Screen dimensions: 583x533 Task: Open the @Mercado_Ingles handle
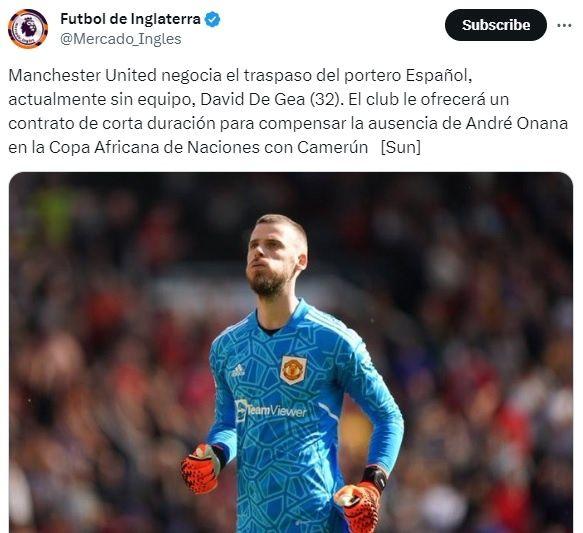[121, 39]
